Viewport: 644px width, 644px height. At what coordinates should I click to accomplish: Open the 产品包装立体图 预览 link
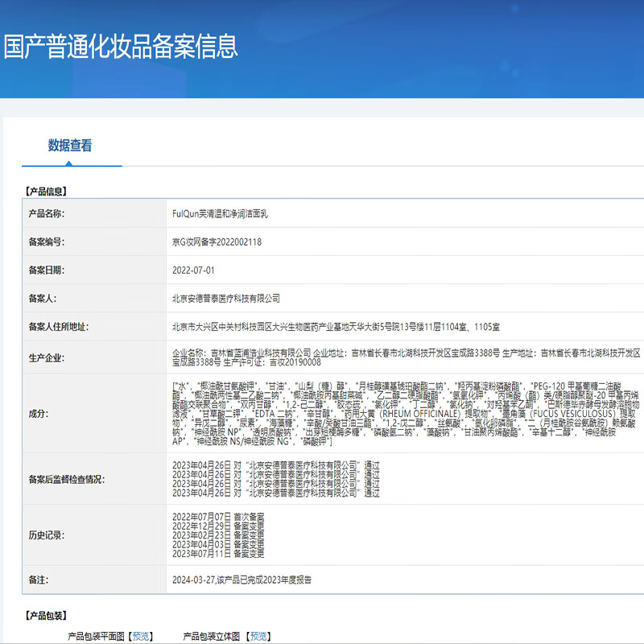[261, 636]
